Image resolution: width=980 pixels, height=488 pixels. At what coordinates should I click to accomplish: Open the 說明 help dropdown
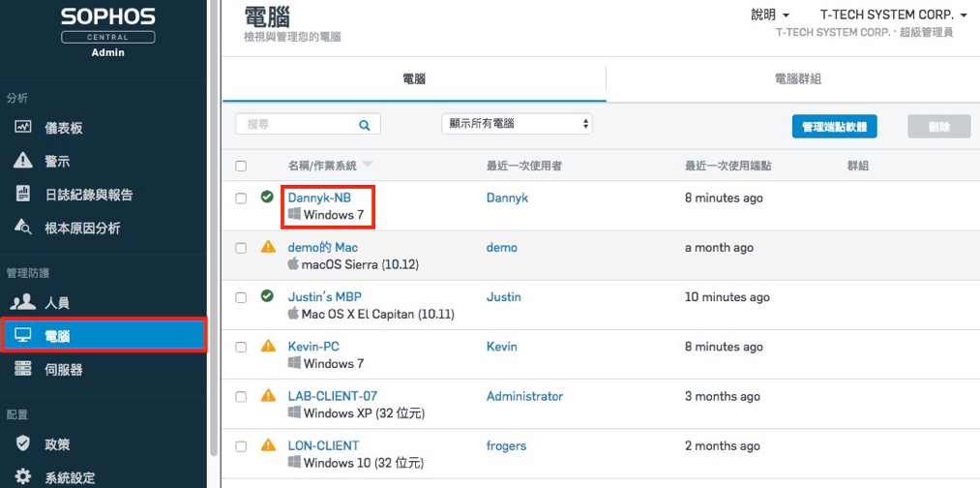click(x=770, y=15)
